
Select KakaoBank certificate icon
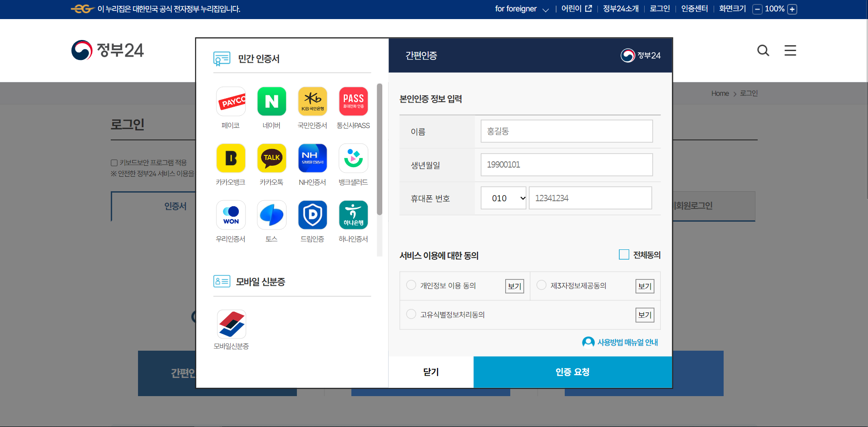(x=231, y=158)
